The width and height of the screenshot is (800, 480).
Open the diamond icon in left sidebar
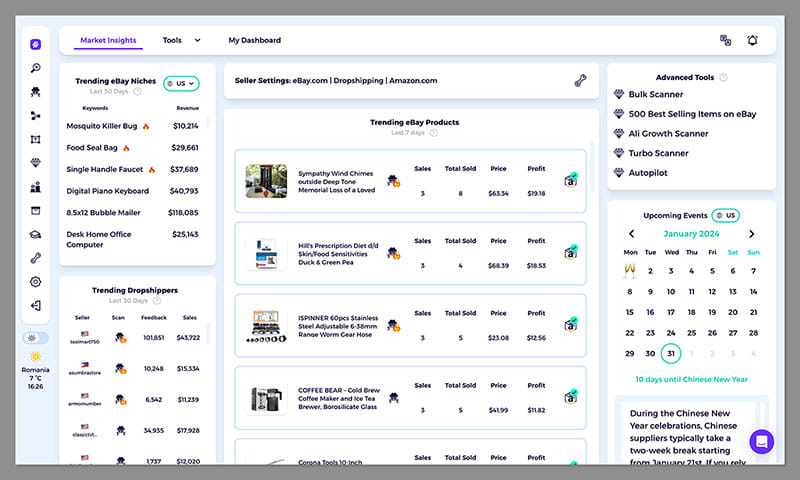pyautogui.click(x=35, y=163)
